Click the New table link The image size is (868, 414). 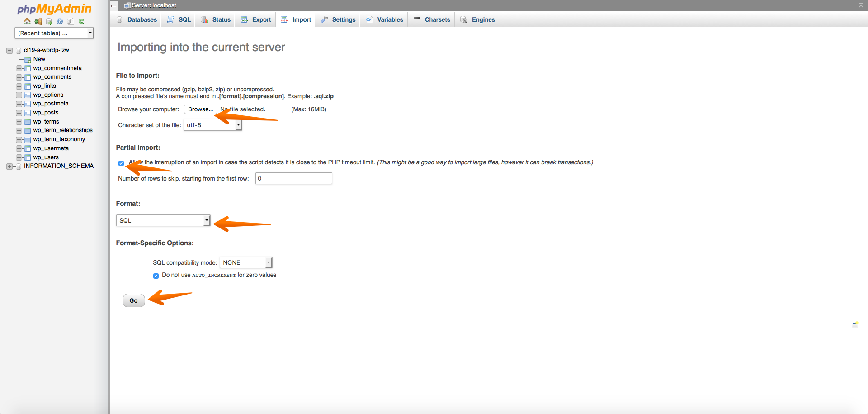coord(39,59)
